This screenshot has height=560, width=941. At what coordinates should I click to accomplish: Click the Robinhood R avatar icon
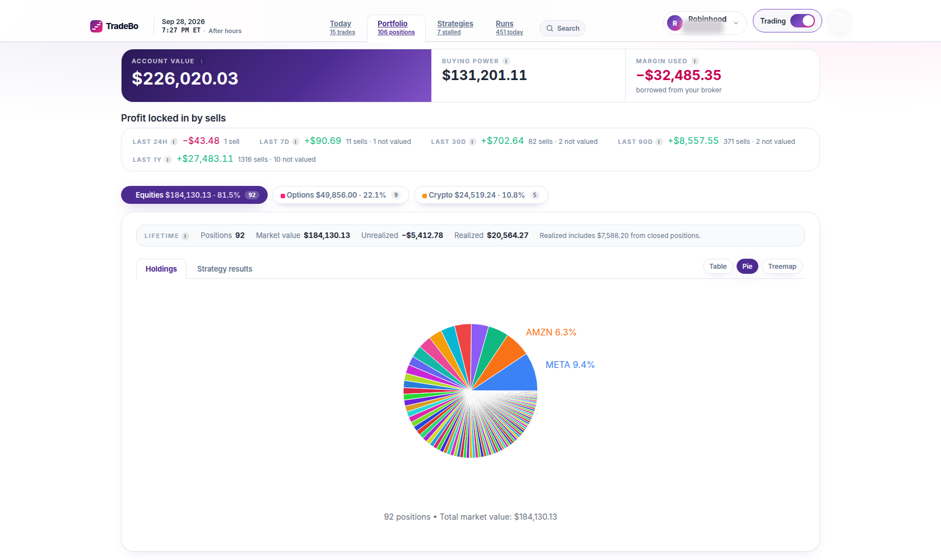675,24
